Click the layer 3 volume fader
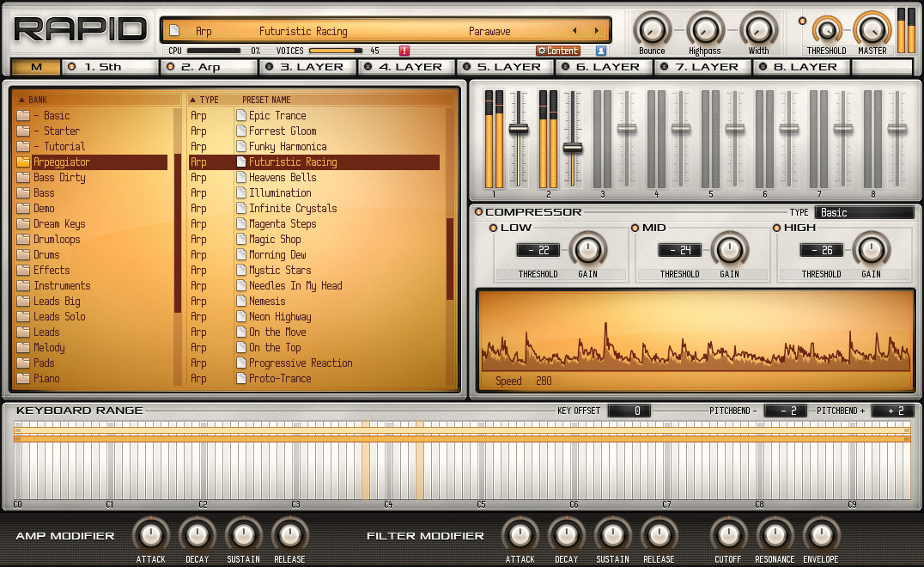 pos(626,129)
